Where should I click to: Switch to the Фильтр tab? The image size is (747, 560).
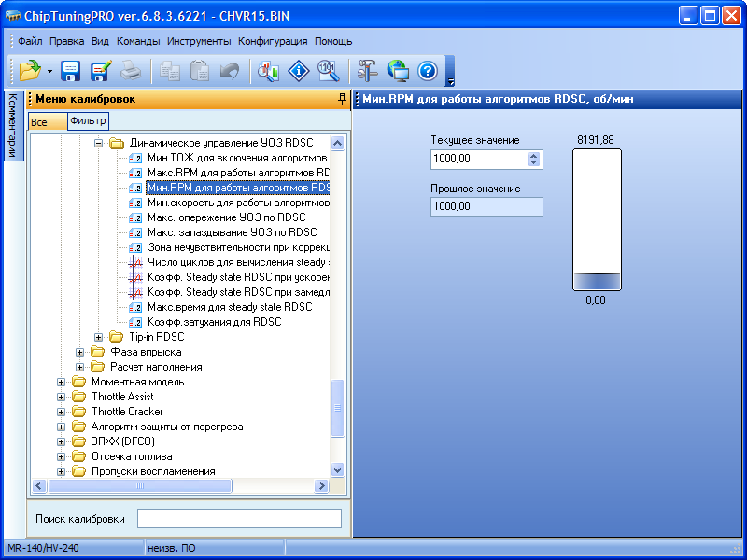tap(88, 121)
